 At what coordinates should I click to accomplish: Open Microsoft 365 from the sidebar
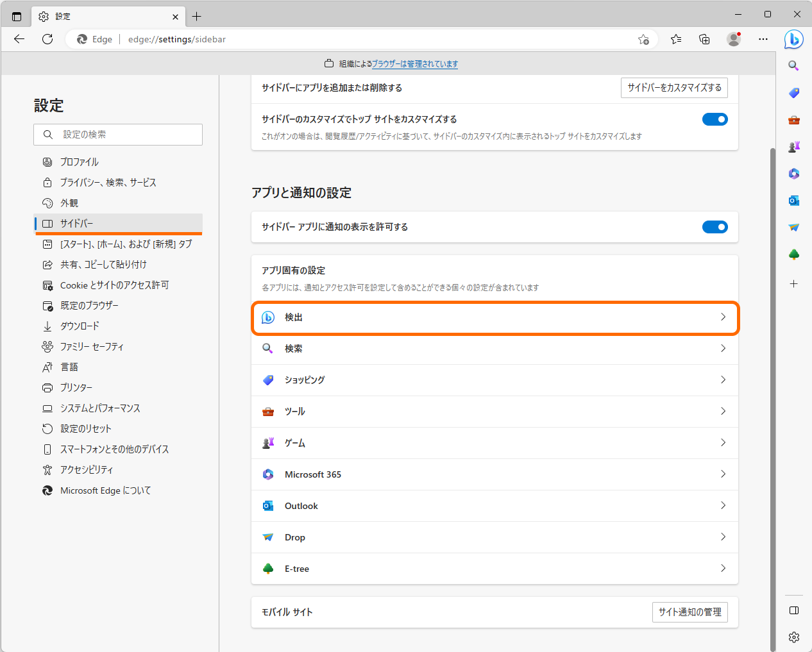tap(793, 173)
